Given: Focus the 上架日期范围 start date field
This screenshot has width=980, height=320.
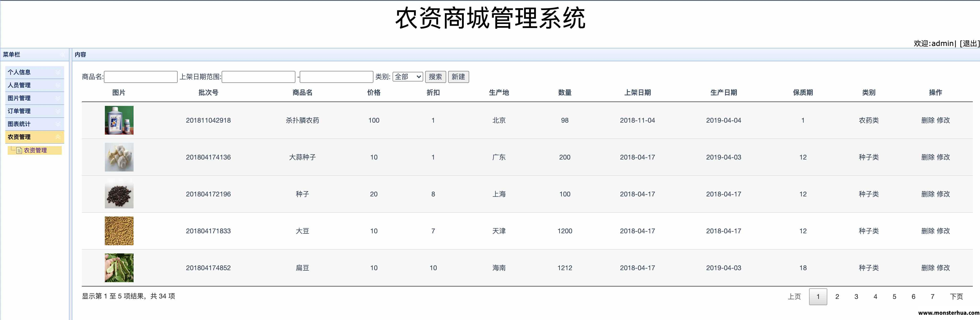Looking at the screenshot, I should (258, 77).
